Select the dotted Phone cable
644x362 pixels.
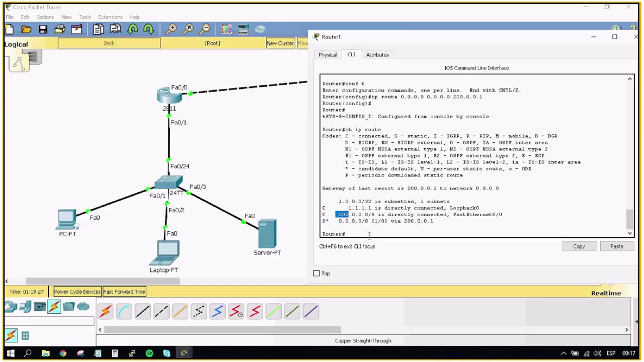tap(199, 312)
